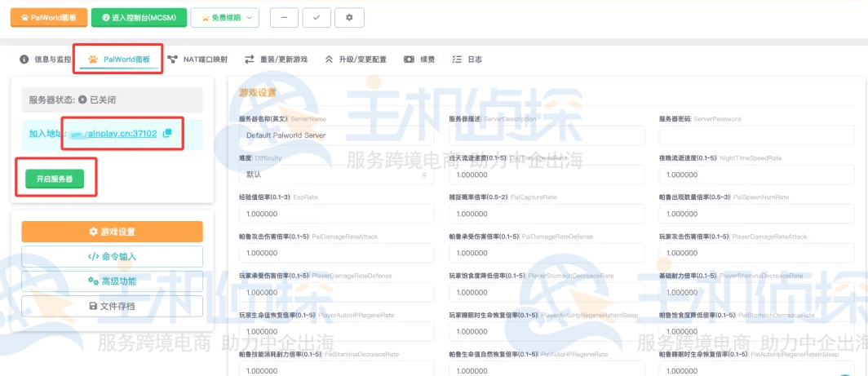
Task: Click the ServerDescription input field
Action: click(547, 135)
